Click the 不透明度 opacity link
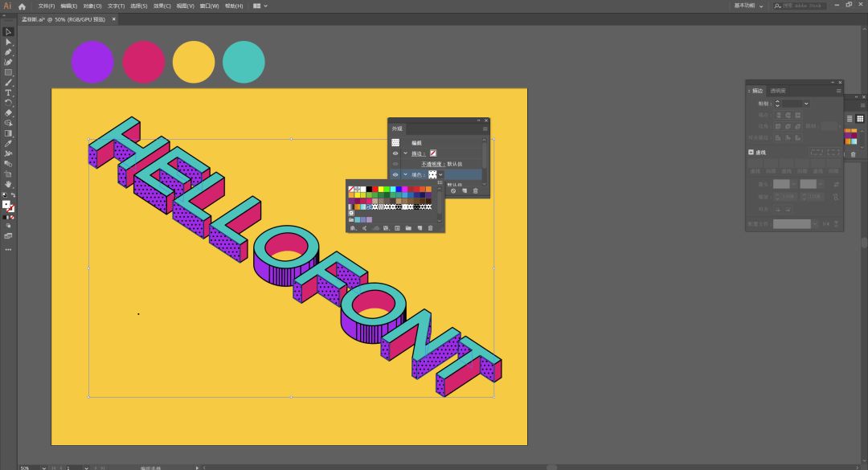Image resolution: width=868 pixels, height=470 pixels. tap(434, 164)
